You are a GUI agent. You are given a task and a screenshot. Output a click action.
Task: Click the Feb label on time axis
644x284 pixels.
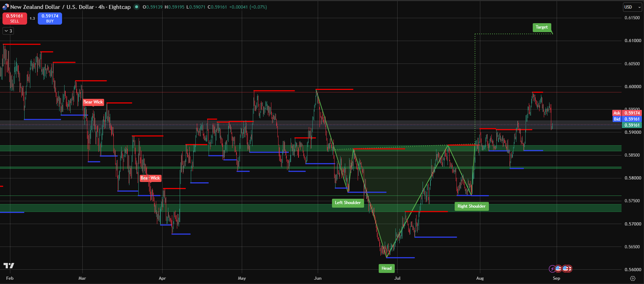10,278
